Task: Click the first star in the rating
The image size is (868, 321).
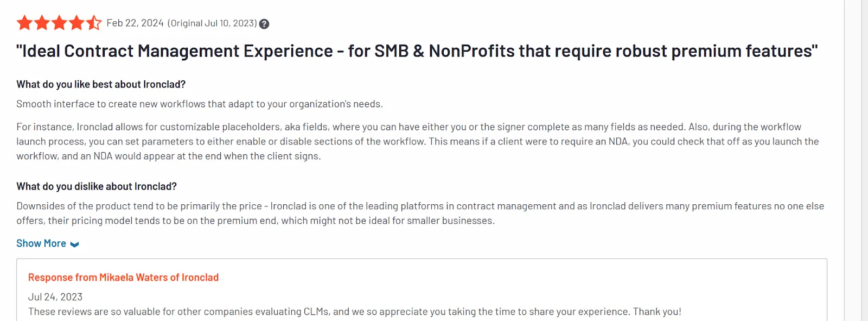Action: click(x=24, y=23)
